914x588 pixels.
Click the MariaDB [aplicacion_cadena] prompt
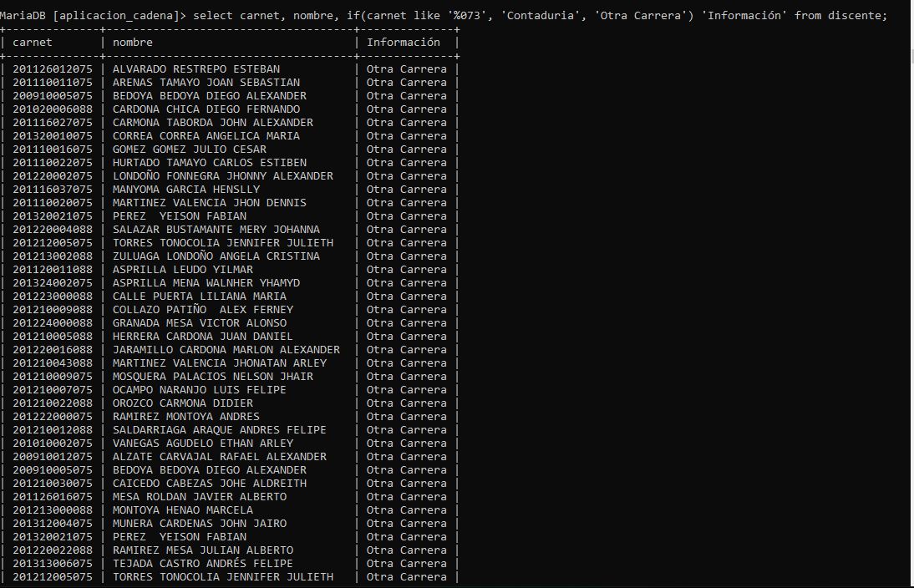(94, 16)
